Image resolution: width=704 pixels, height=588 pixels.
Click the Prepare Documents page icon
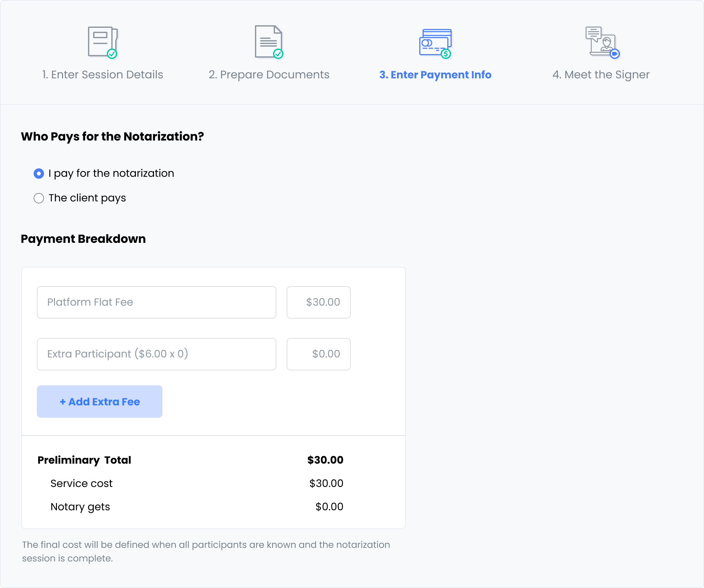tap(269, 42)
